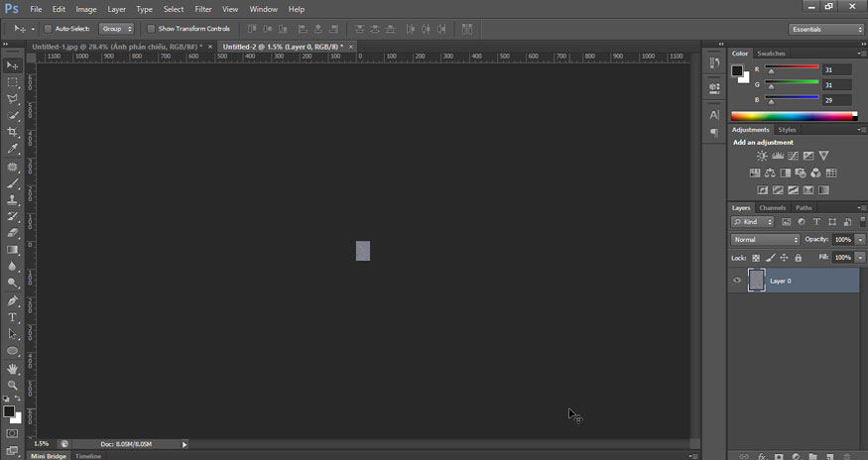868x460 pixels.
Task: Pick the Quick Selection tool
Action: coord(12,116)
